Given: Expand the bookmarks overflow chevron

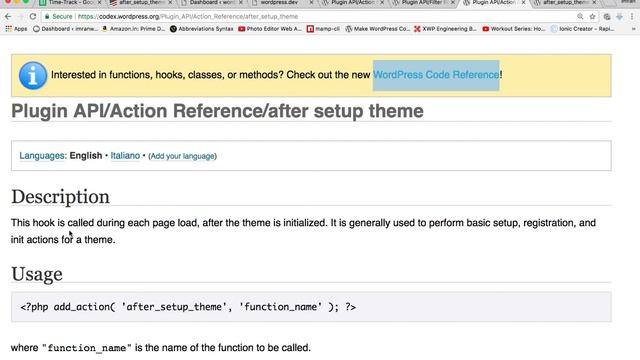Looking at the screenshot, I should pos(633,29).
